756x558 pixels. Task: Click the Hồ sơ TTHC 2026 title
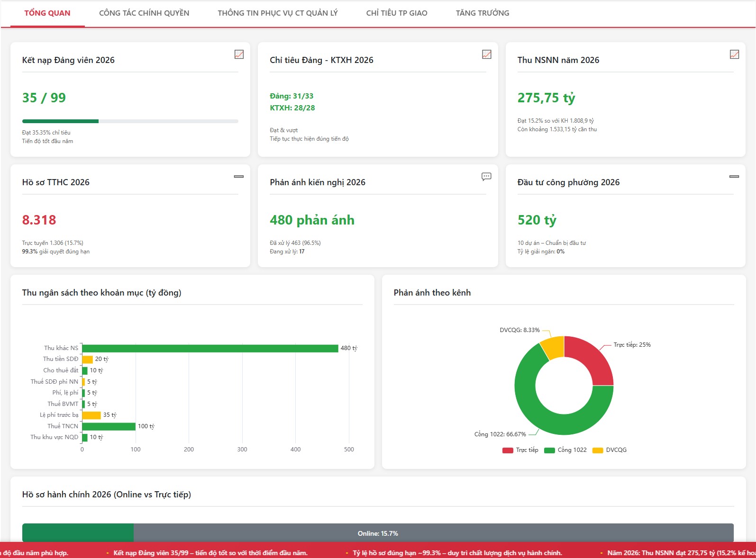56,182
